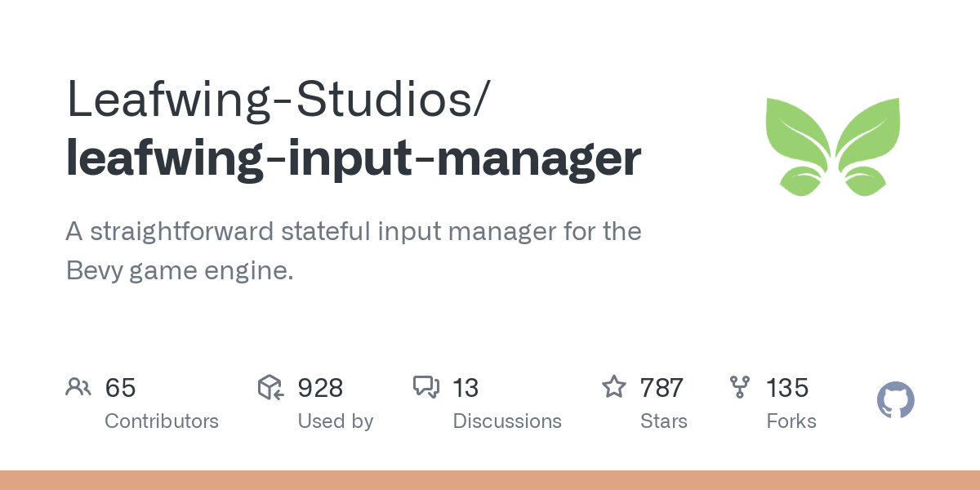Click the 13 discussions count
980x490 pixels.
coord(465,388)
